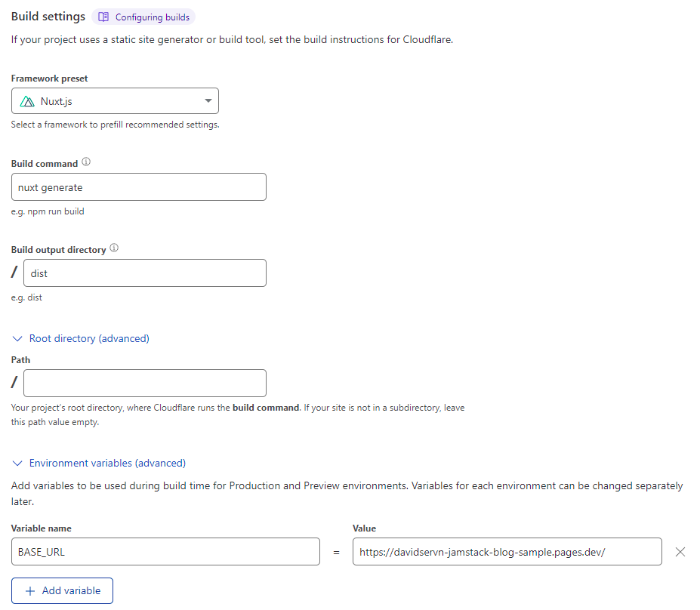
Task: Click the caret arrow on the Framework preset selector
Action: 208,100
